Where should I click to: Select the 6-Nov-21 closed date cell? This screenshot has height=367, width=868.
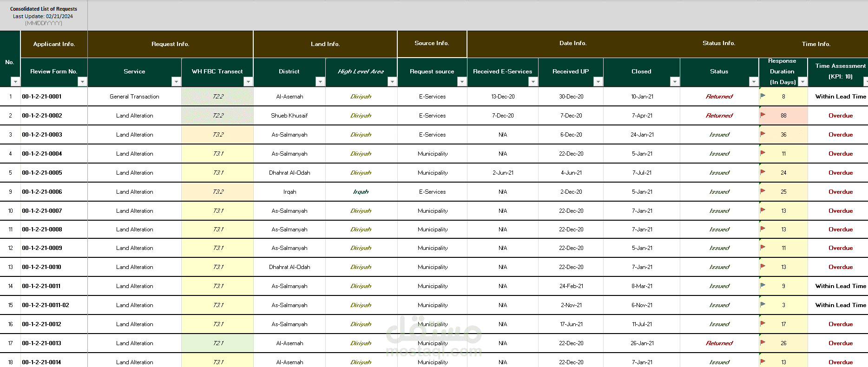coord(642,305)
